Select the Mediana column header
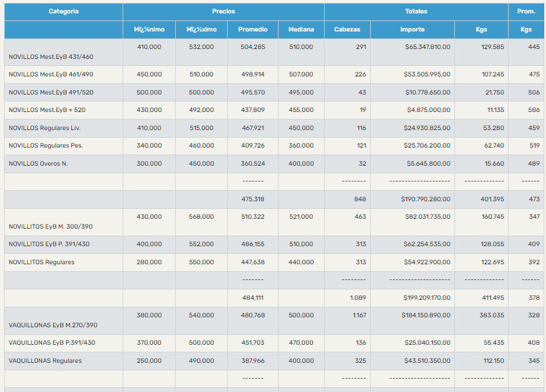546x392 pixels. click(301, 30)
